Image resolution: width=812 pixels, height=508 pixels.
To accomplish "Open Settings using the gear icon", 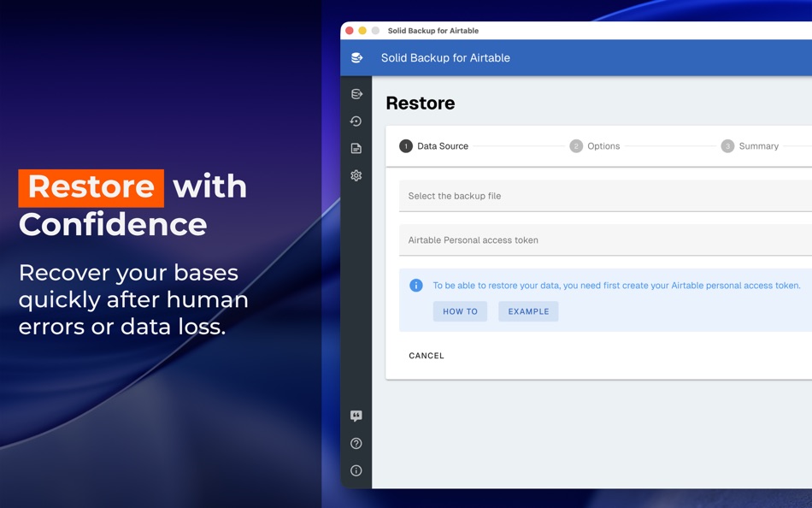I will (356, 175).
